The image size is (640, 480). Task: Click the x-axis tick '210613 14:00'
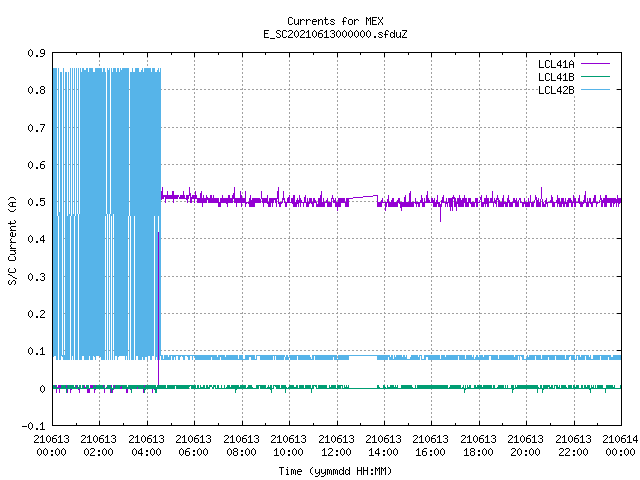click(x=384, y=446)
